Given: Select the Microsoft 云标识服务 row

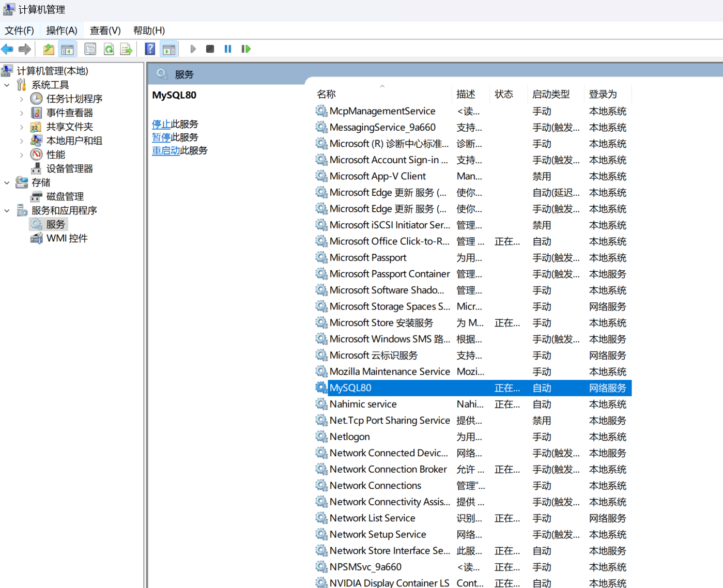Looking at the screenshot, I should click(473, 355).
